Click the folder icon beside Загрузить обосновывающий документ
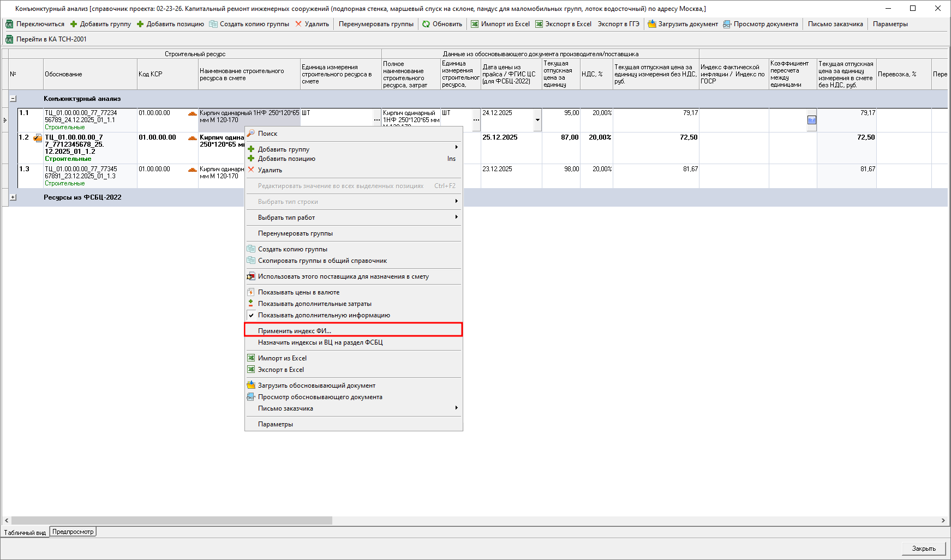 pyautogui.click(x=251, y=385)
